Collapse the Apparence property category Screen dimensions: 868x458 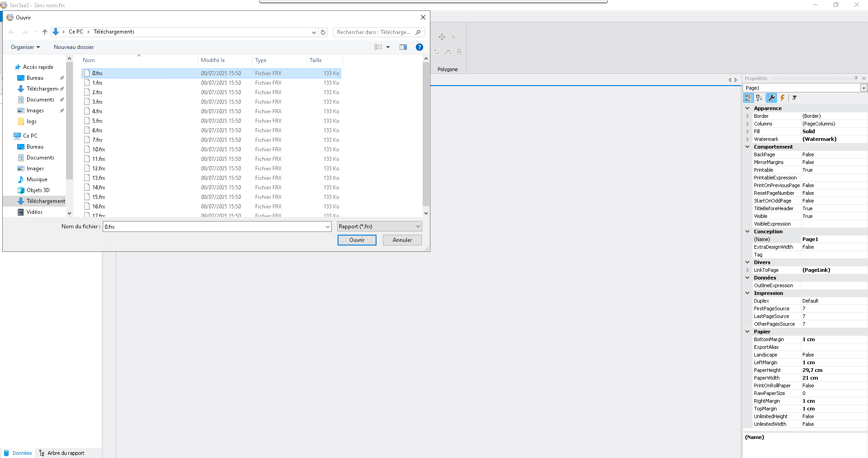pos(748,108)
